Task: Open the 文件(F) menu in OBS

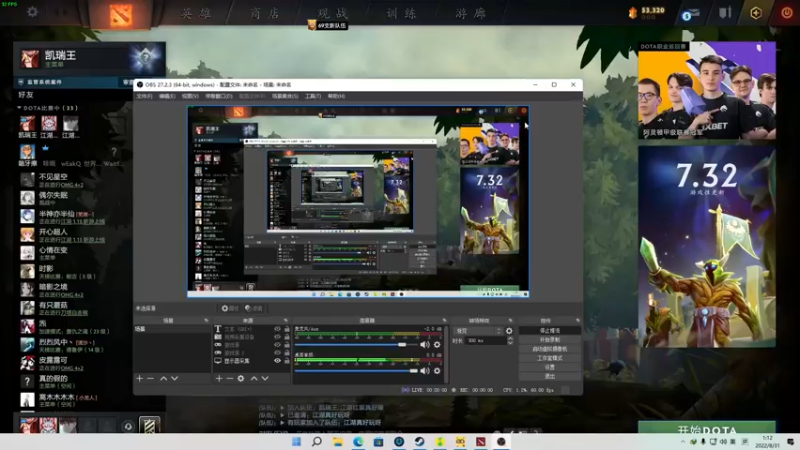Action: click(144, 96)
